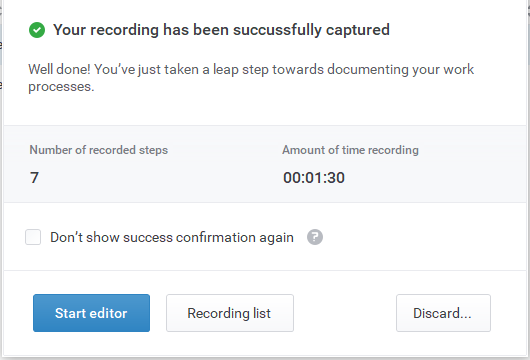This screenshot has height=360, width=530.
Task: Click the "Number of recorded steps" label
Action: [x=99, y=150]
